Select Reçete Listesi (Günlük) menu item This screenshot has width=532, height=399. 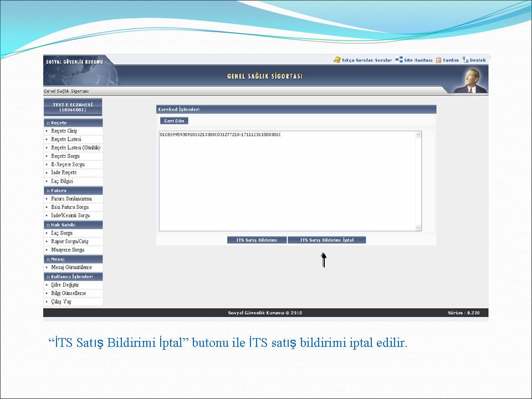tap(75, 148)
